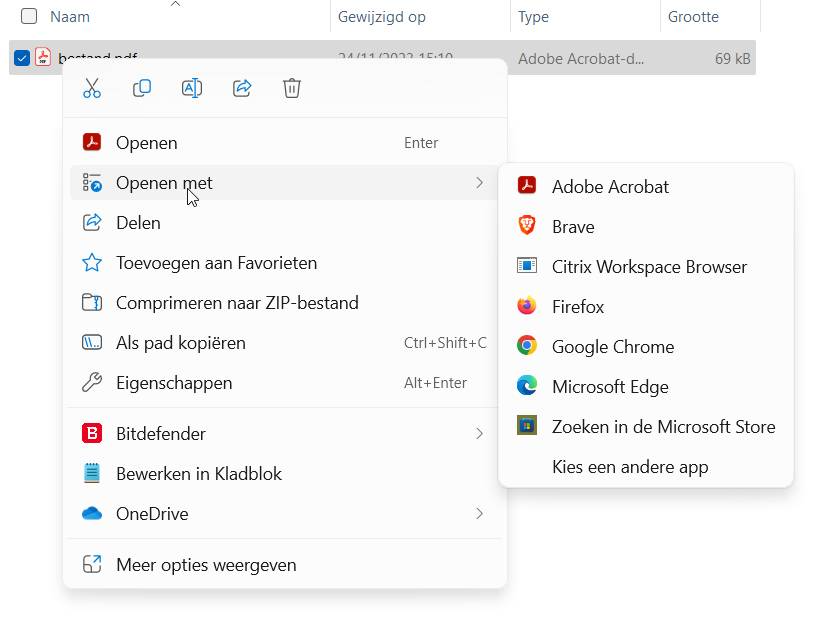
Task: Click the Cut scissors icon
Action: [x=92, y=88]
